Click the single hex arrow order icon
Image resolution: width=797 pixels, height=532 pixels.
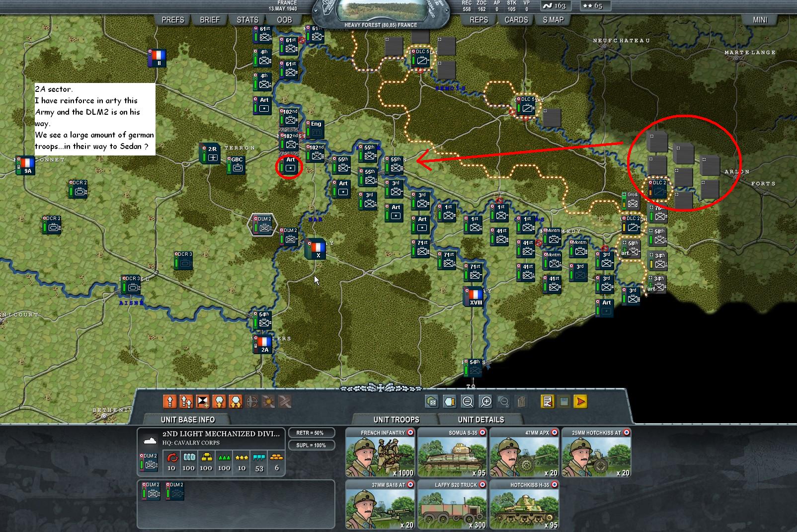219,401
